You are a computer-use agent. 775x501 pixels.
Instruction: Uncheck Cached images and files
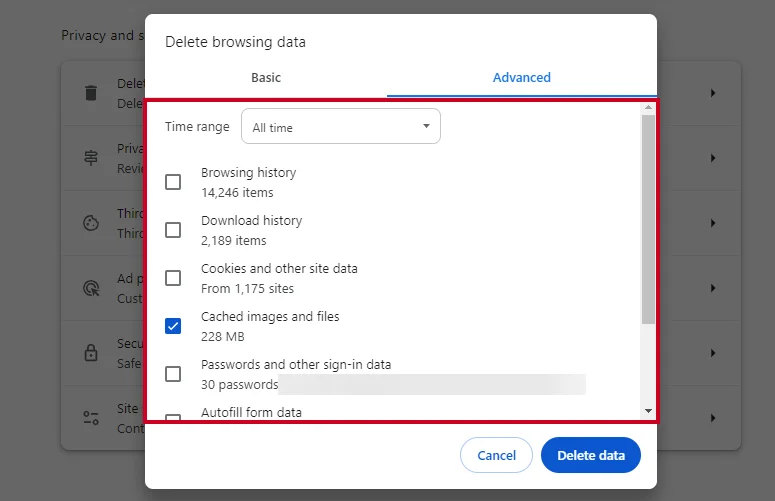(x=173, y=326)
